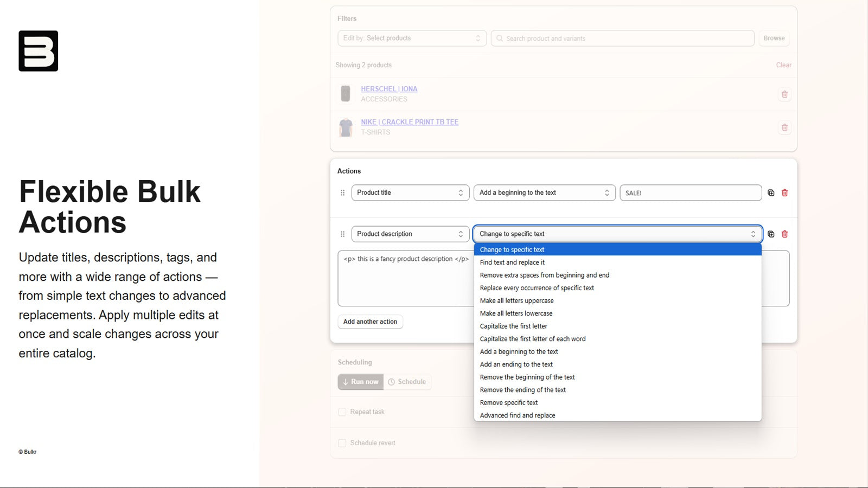The height and width of the screenshot is (488, 868).
Task: Delete the Product title action
Action: (784, 193)
